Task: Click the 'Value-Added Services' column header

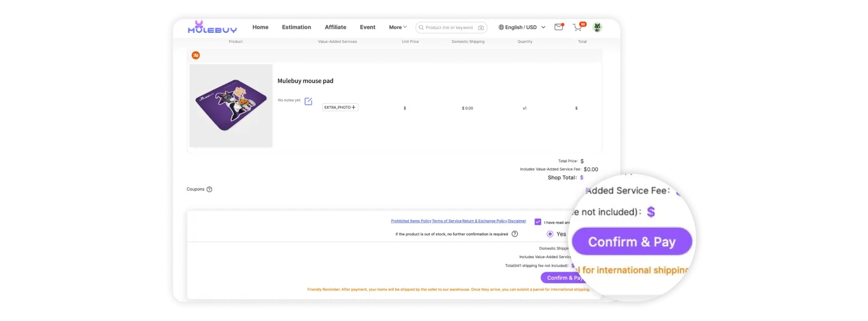Action: [x=337, y=42]
